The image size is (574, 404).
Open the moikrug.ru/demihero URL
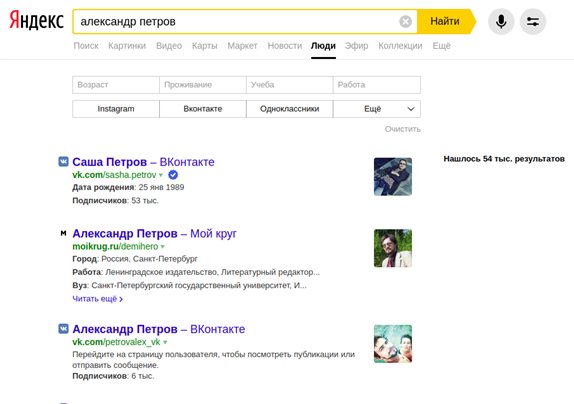click(115, 246)
